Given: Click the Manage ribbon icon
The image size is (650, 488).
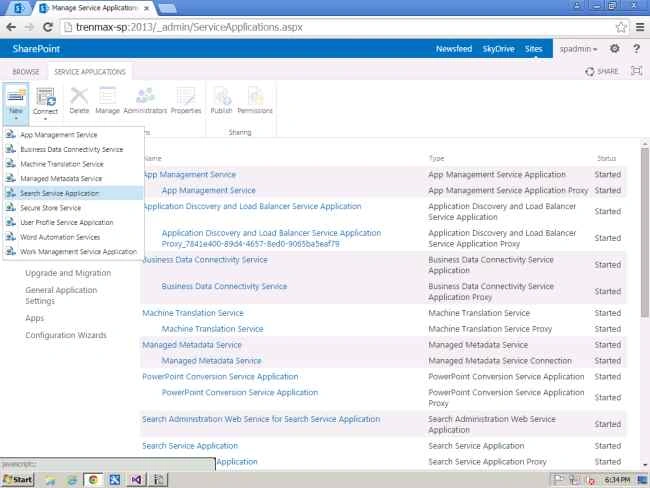Looking at the screenshot, I should 107,96.
